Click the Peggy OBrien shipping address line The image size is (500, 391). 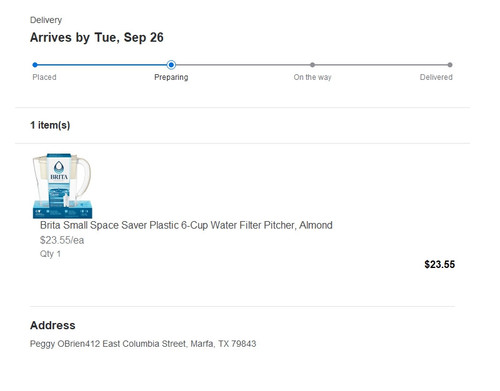pos(143,344)
